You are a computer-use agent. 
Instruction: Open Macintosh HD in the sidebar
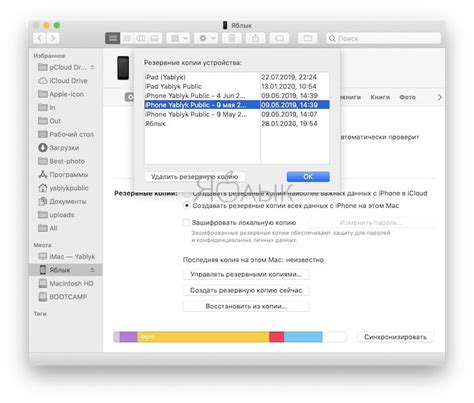66,283
